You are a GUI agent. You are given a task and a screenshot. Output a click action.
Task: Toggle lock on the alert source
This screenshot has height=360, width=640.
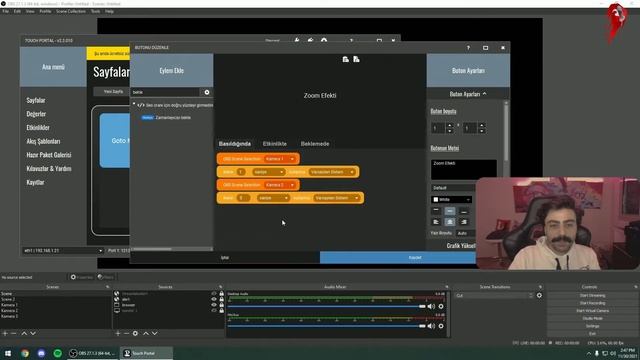pyautogui.click(x=222, y=299)
